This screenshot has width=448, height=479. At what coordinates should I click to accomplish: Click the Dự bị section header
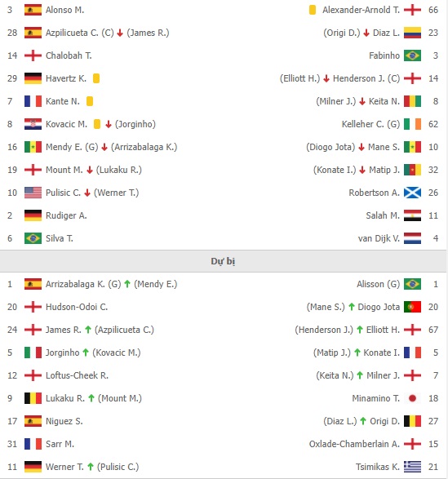[x=223, y=261]
